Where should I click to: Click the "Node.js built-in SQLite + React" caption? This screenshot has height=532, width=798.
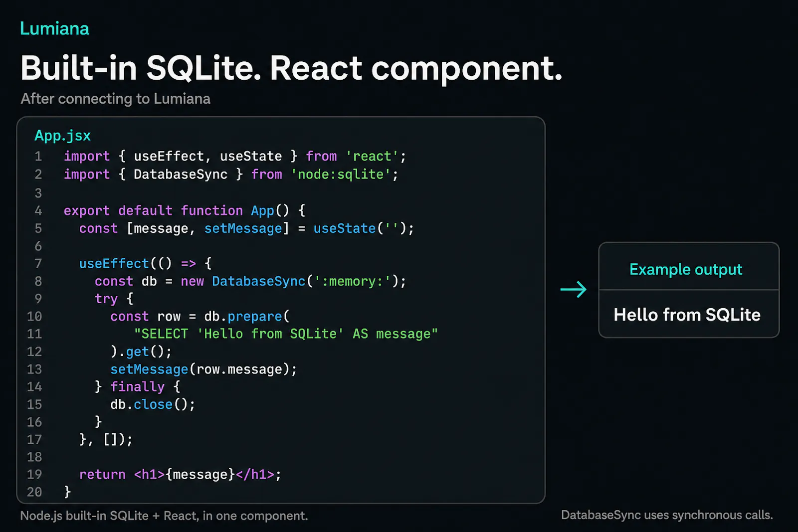point(164,516)
